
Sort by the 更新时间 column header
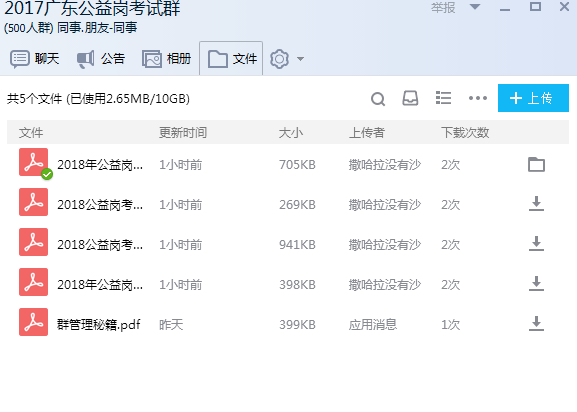[183, 132]
